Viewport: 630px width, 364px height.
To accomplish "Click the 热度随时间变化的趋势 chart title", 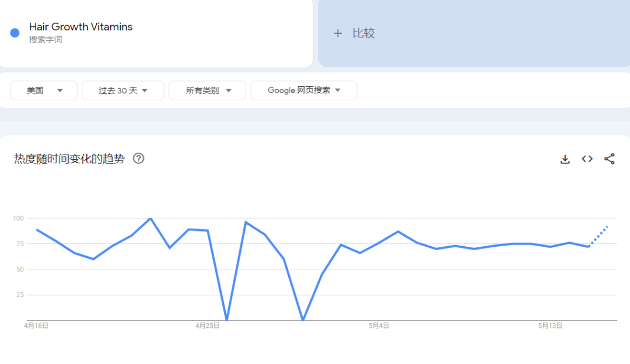I will point(69,159).
